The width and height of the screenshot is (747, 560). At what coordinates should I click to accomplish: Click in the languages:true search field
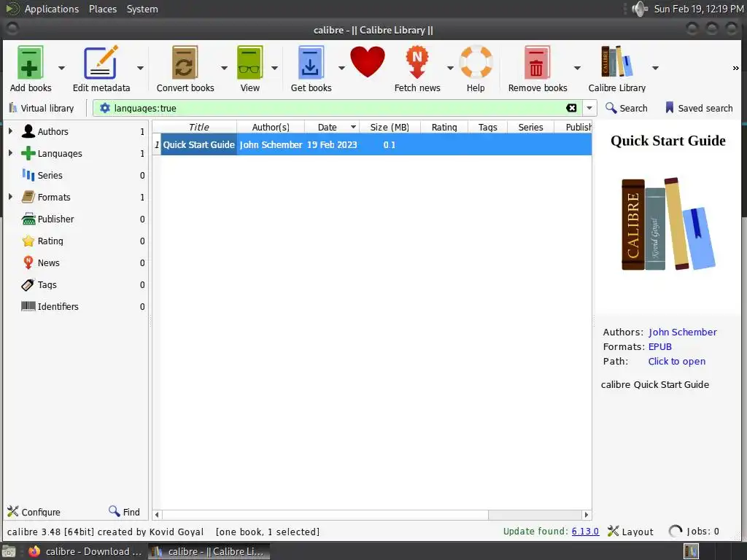(337, 108)
